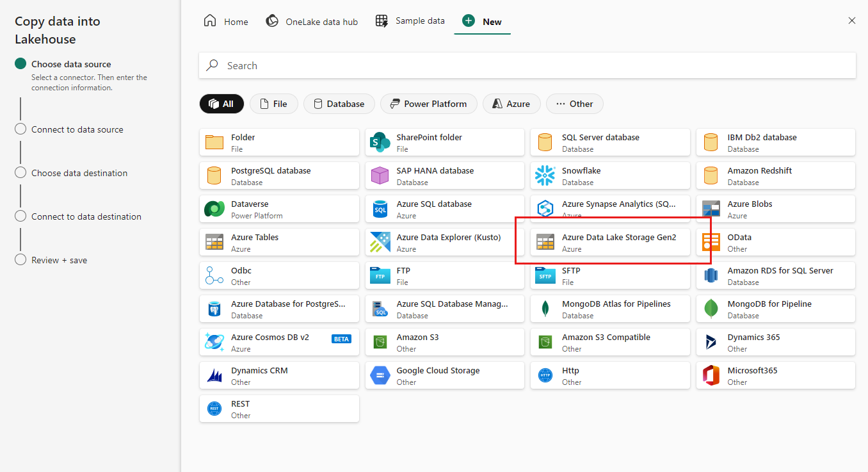The image size is (868, 472).
Task: Apply the File category filter
Action: click(x=273, y=104)
